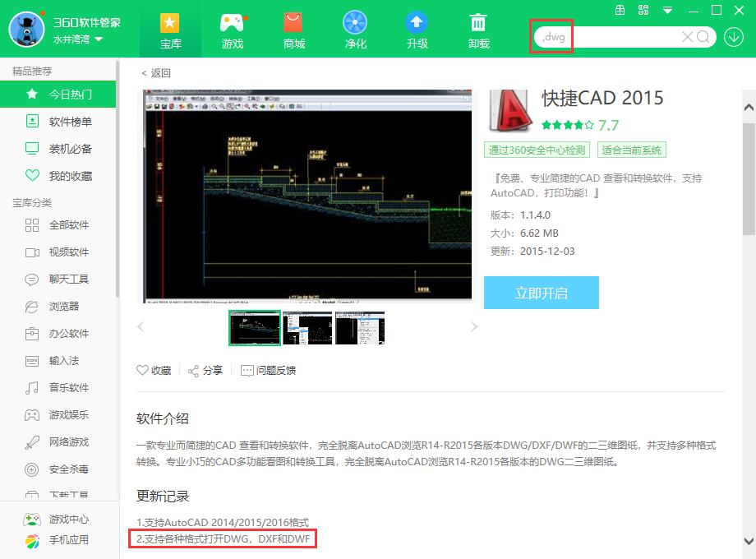Screen dimensions: 756x559
Task: Select the first screenshot thumbnail
Action: coord(254,328)
